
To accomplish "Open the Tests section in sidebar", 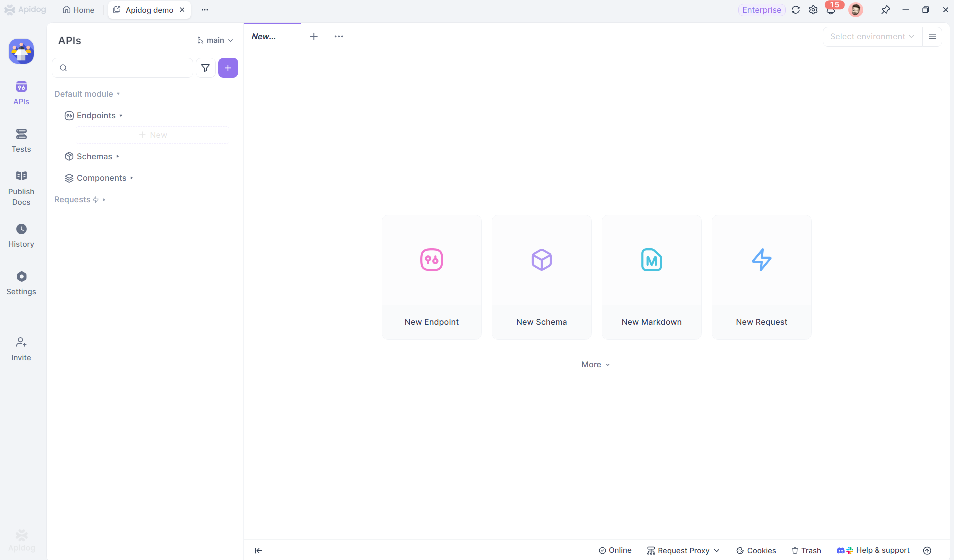I will pyautogui.click(x=21, y=140).
